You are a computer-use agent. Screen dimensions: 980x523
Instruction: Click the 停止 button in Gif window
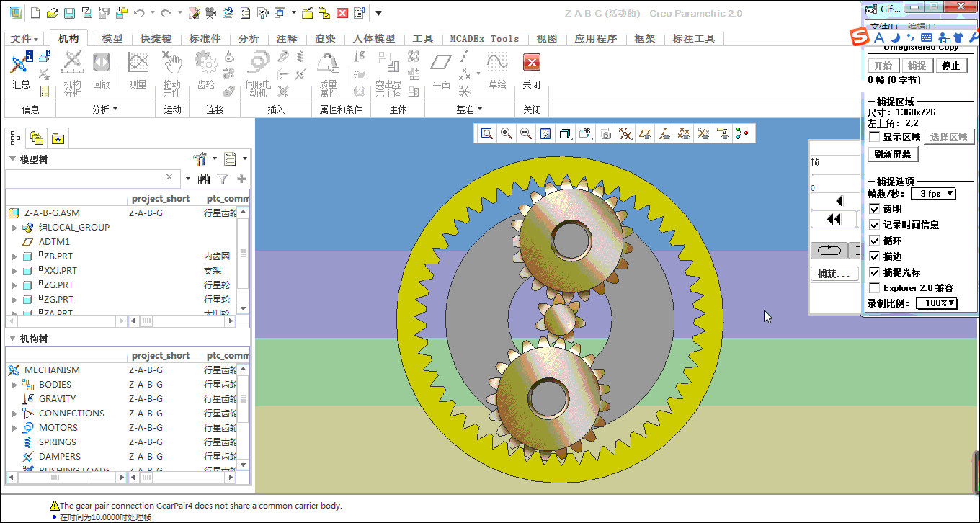pyautogui.click(x=951, y=66)
